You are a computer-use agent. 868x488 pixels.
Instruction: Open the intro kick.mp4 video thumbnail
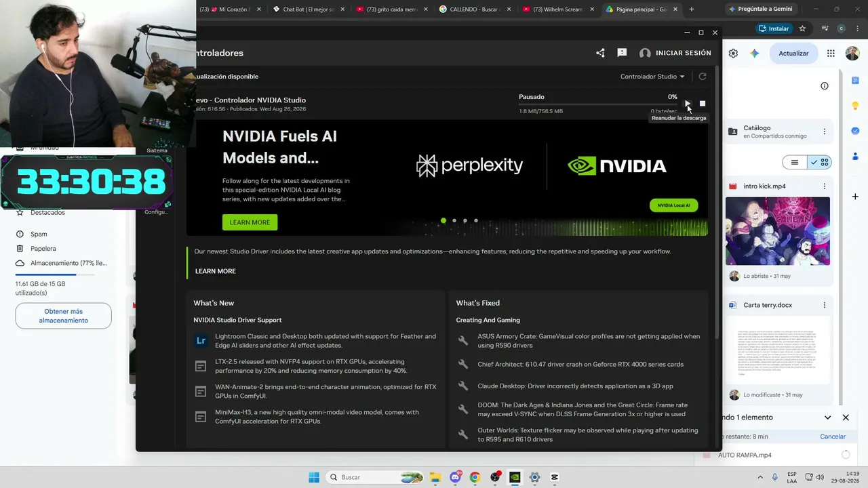(x=778, y=231)
